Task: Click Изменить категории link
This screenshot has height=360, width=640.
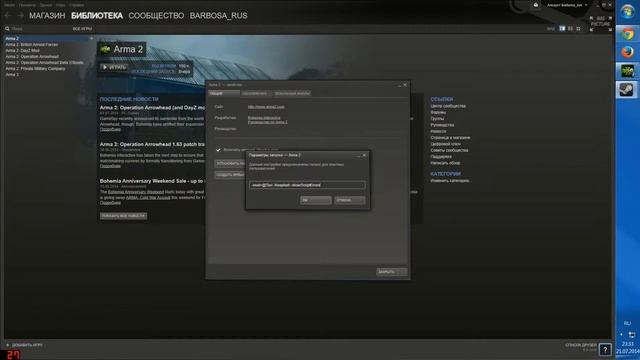Action: click(450, 180)
